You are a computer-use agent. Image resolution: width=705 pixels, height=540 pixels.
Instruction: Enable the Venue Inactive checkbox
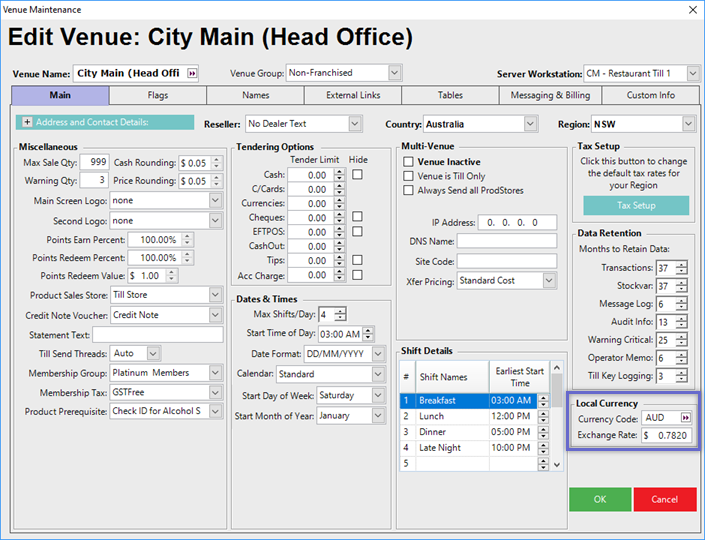tap(408, 162)
